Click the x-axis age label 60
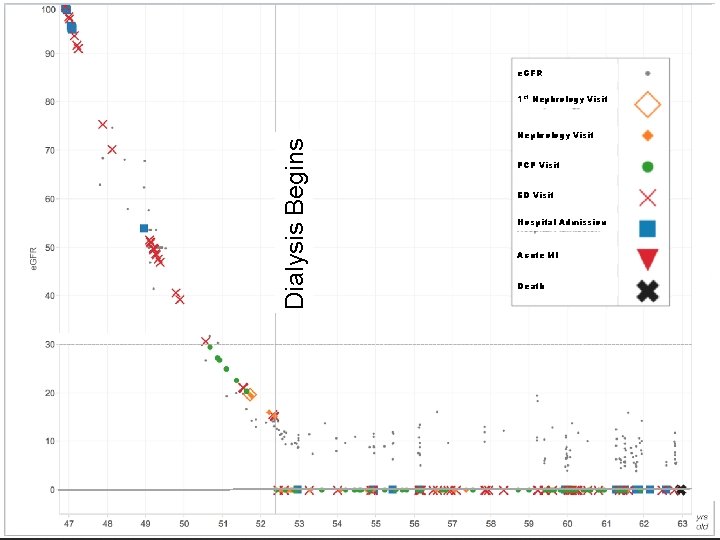The width and height of the screenshot is (720, 540). click(568, 524)
